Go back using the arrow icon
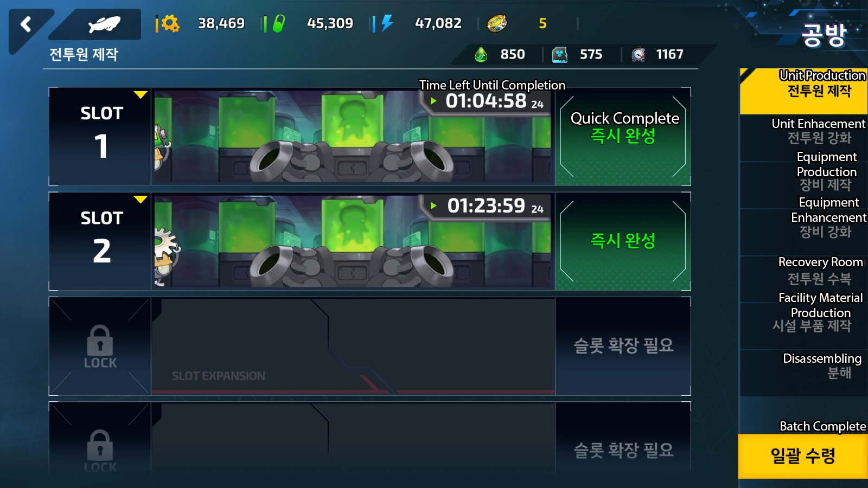Viewport: 868px width, 488px height. click(x=26, y=24)
